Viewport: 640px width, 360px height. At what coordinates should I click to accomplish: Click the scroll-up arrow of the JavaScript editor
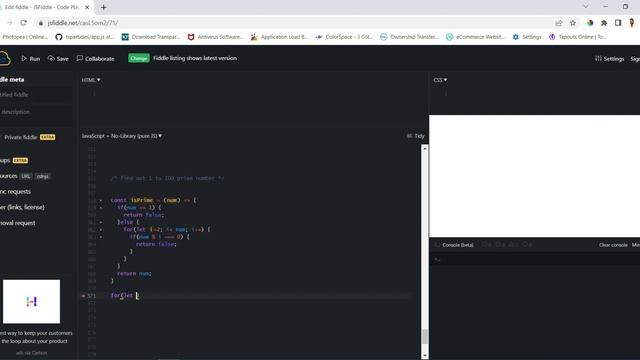point(425,149)
